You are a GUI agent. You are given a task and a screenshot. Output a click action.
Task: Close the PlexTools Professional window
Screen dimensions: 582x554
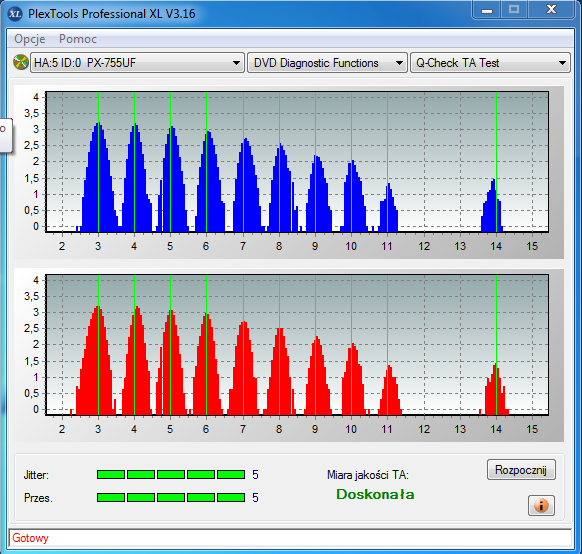click(x=551, y=10)
